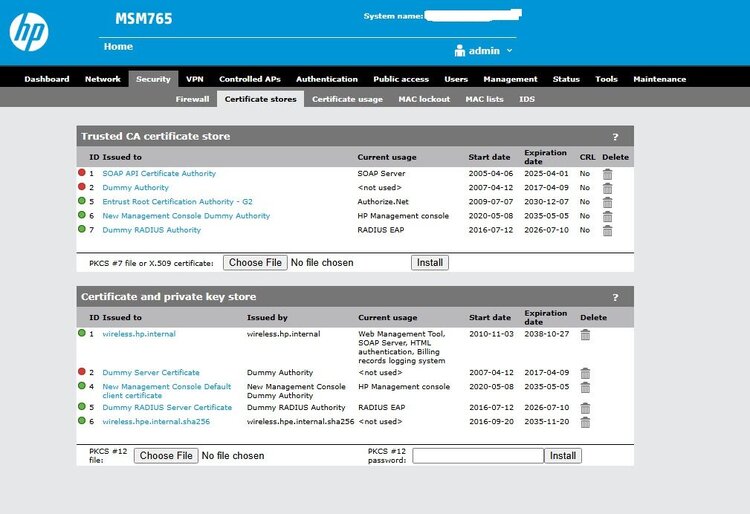
Task: Delete Entrust Root Certification Authority entry
Action: tap(607, 202)
